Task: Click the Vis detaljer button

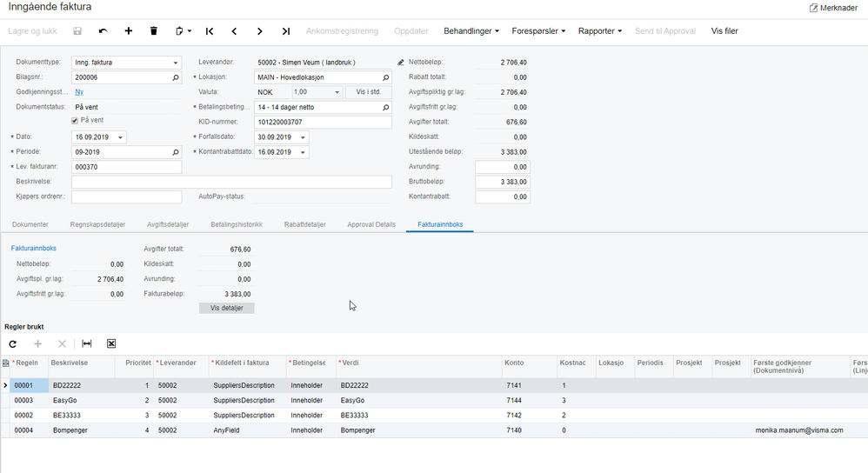Action: [x=226, y=308]
